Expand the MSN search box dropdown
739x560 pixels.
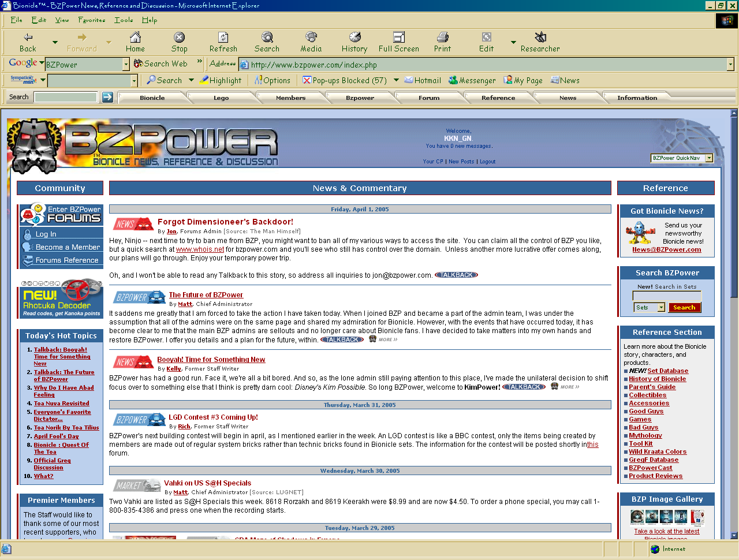tap(134, 80)
